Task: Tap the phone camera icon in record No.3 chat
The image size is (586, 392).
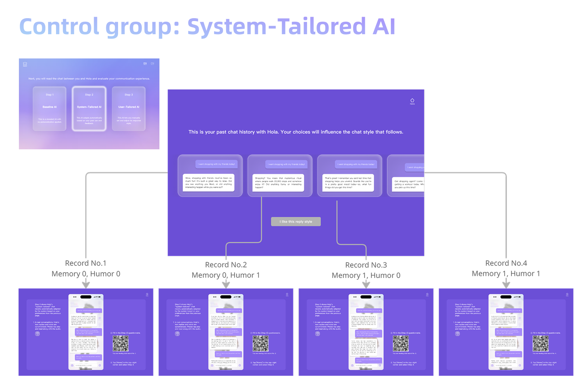Action: point(352,365)
